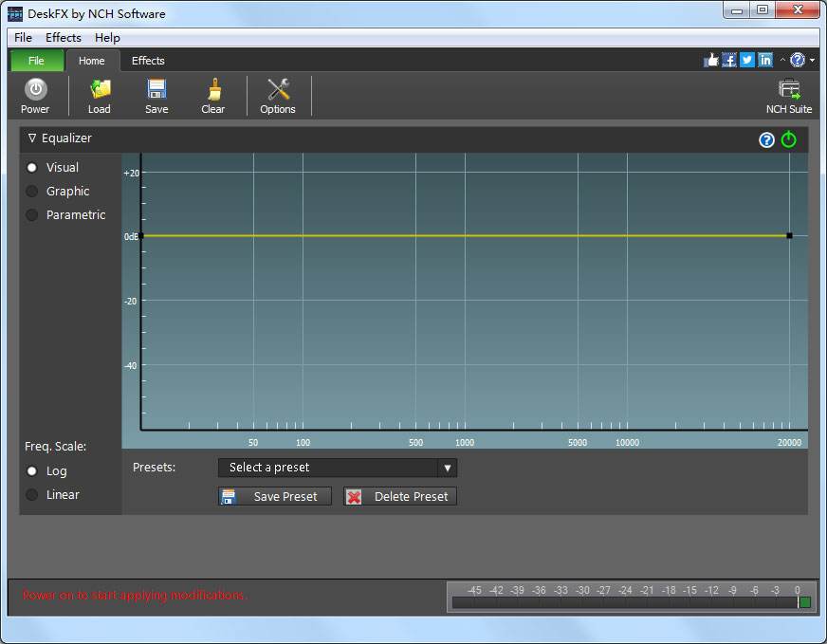Choose Linear frequency scale
Image resolution: width=827 pixels, height=644 pixels.
(x=32, y=495)
